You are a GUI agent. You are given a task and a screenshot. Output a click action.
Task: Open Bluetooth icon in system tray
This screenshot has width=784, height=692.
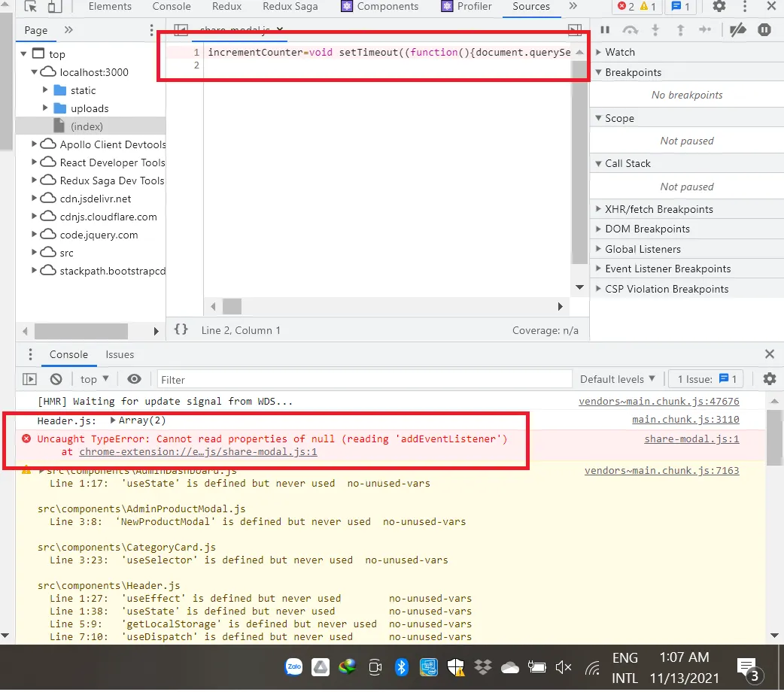402,667
